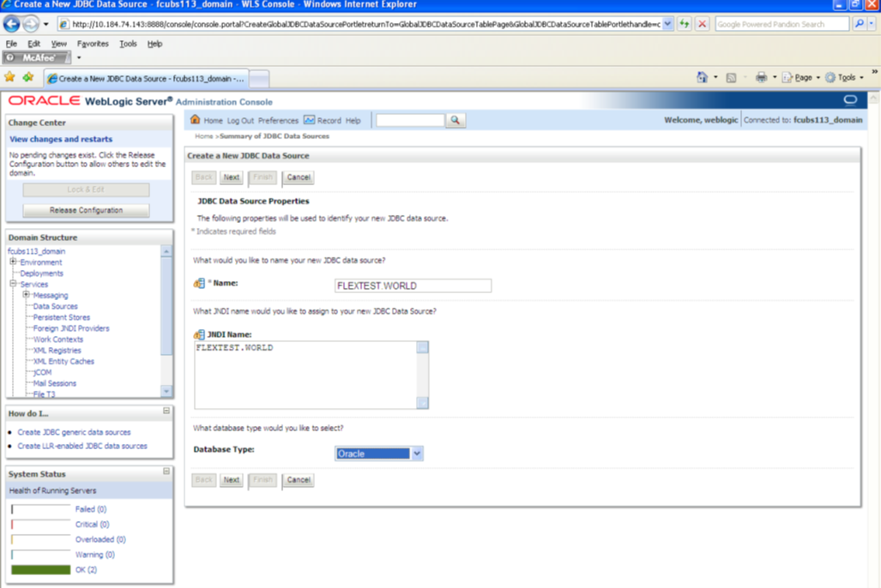Open the Help menu in menu bar
Viewport: 881px width, 588px height.
(154, 43)
